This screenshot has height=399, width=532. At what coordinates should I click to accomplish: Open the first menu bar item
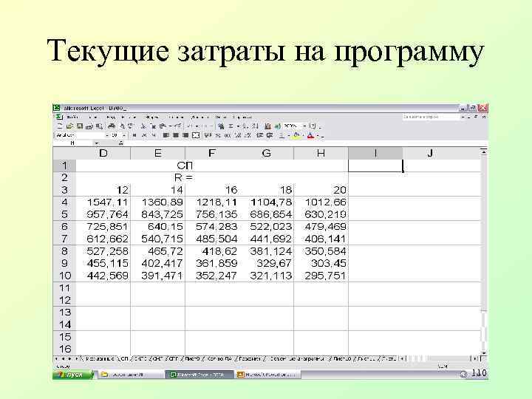pos(72,117)
